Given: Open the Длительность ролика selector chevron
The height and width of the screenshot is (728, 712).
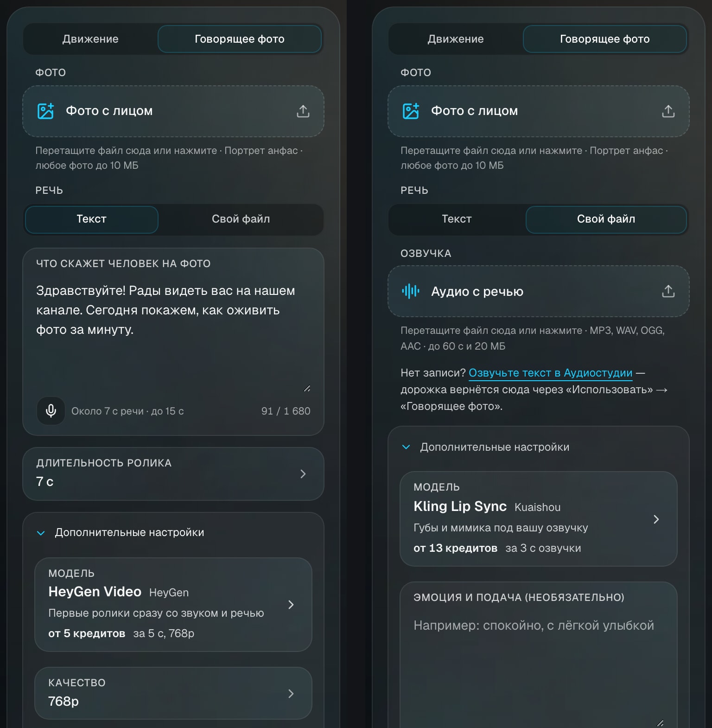Looking at the screenshot, I should [303, 474].
